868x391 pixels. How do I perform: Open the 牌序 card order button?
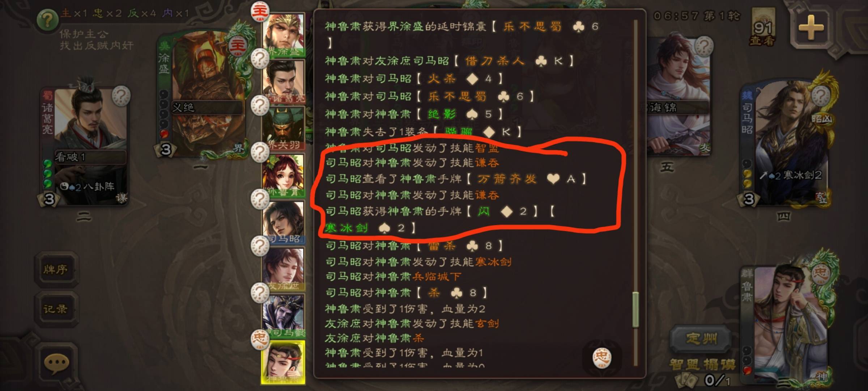click(x=56, y=269)
